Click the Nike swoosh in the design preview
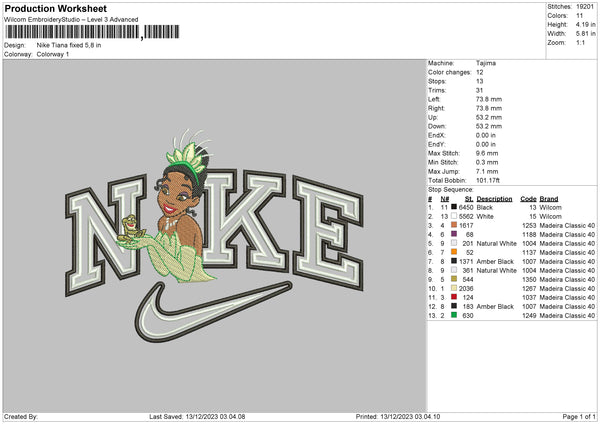The image size is (600, 424). pos(213,312)
